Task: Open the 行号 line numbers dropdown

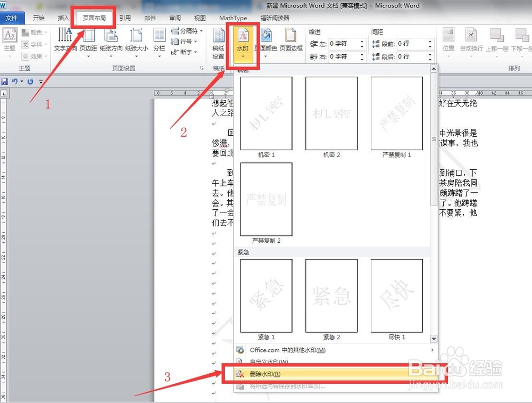Action: click(184, 42)
